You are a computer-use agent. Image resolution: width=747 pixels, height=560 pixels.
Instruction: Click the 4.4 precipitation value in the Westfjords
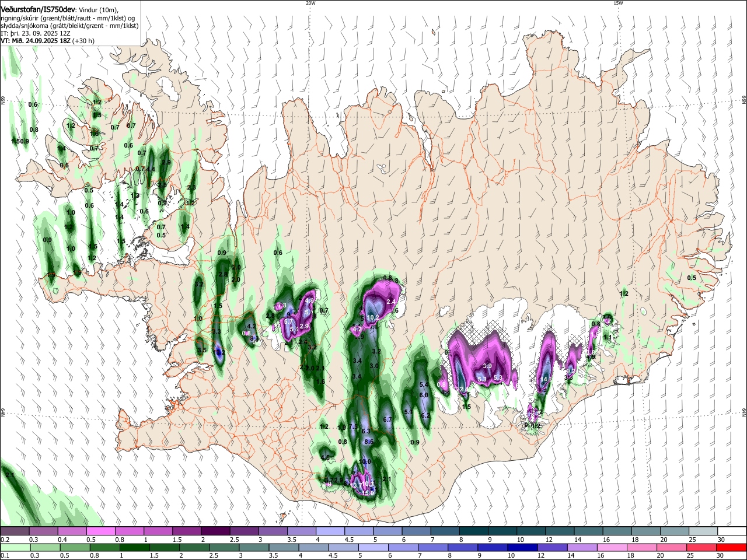pos(151,169)
